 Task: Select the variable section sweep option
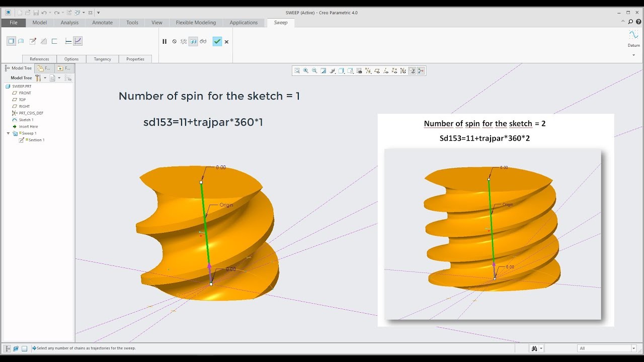pos(78,41)
